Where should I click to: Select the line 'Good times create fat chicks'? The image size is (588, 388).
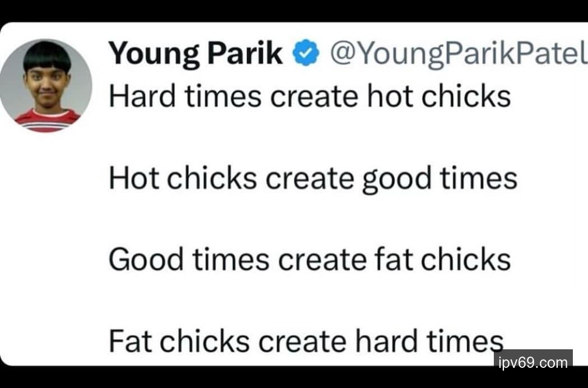coord(309,260)
